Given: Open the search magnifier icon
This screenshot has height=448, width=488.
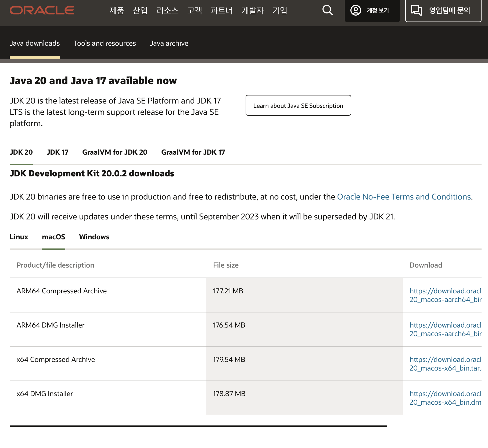Looking at the screenshot, I should (x=328, y=10).
